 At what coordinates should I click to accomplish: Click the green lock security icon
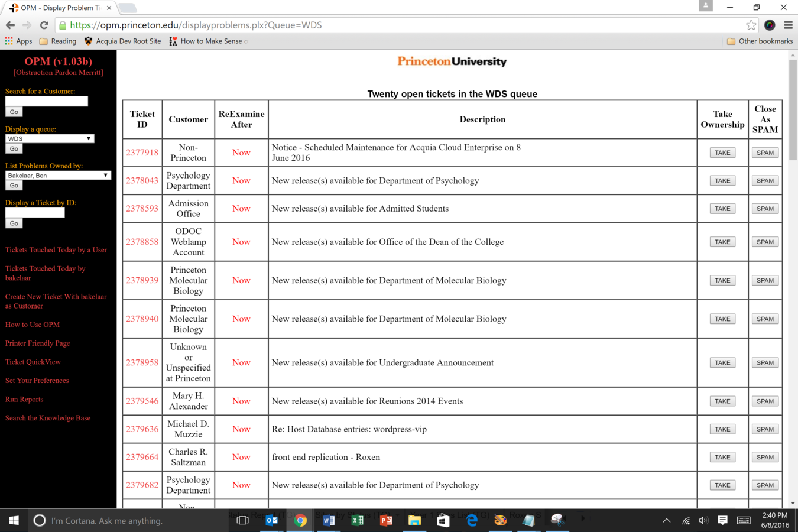[63, 25]
